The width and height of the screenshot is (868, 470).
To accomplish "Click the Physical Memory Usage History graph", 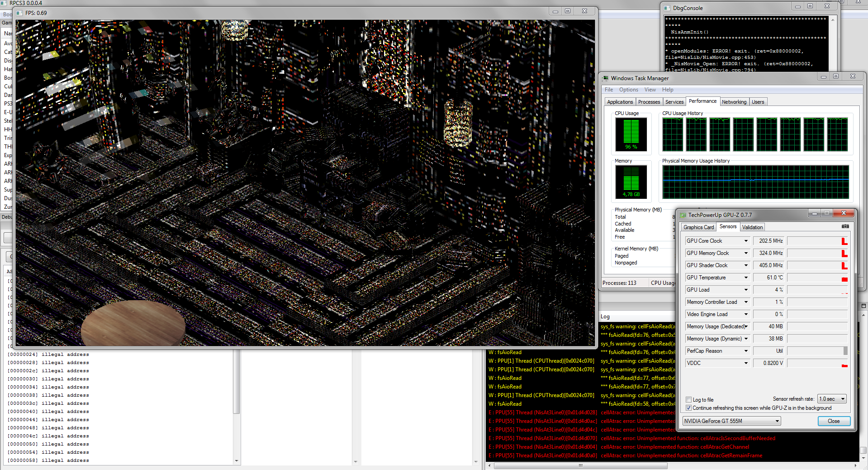I will tap(755, 182).
